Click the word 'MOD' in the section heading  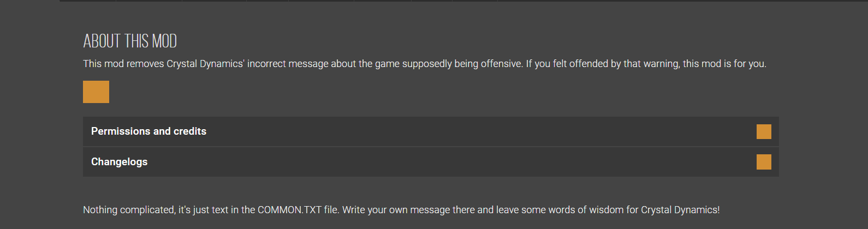point(164,41)
